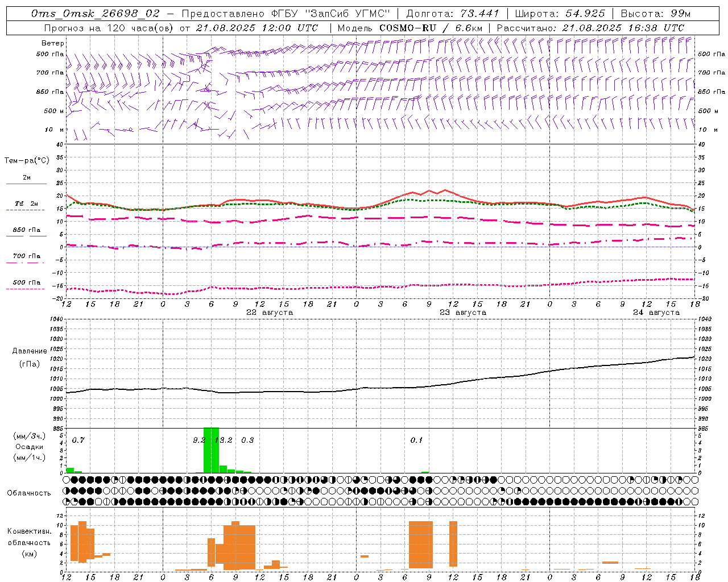Click the 0.7 precipitation total value
The image size is (728, 582).
tap(78, 440)
